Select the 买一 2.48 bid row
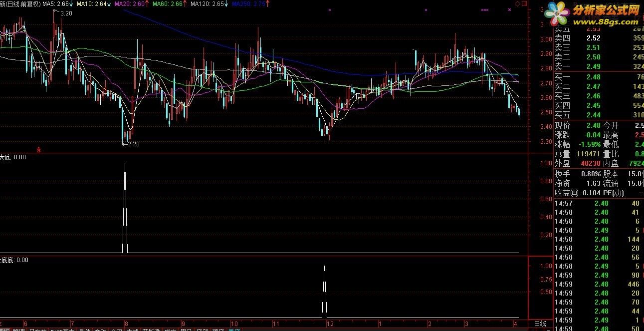 pyautogui.click(x=599, y=77)
